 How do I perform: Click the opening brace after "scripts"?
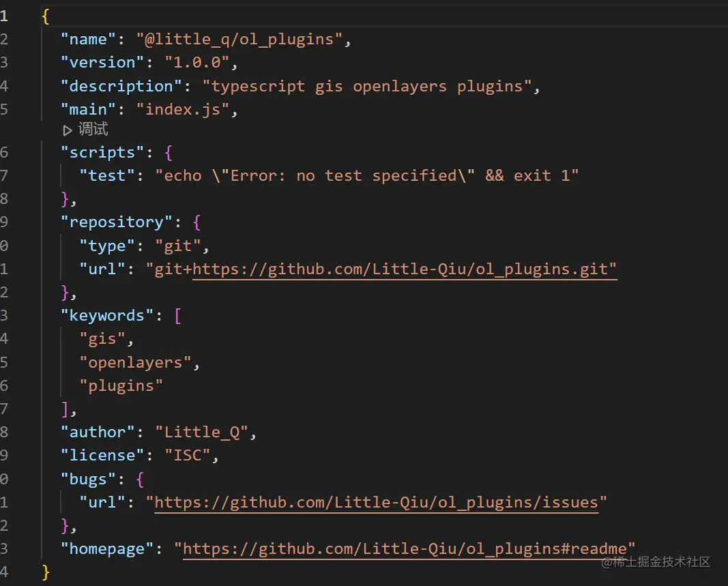pos(169,152)
